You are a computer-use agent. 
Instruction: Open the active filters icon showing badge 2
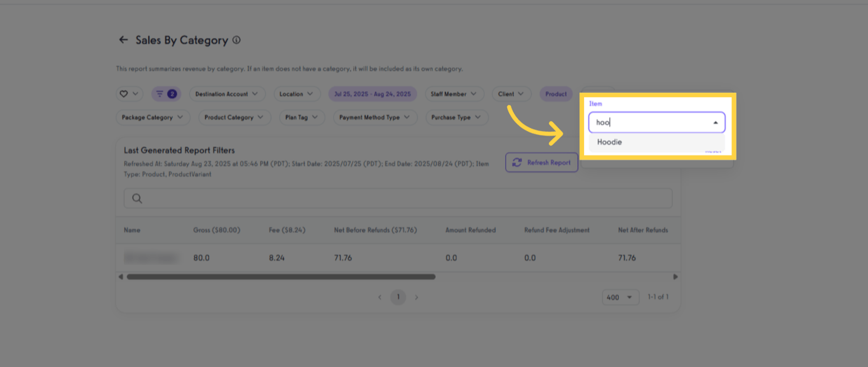point(166,93)
